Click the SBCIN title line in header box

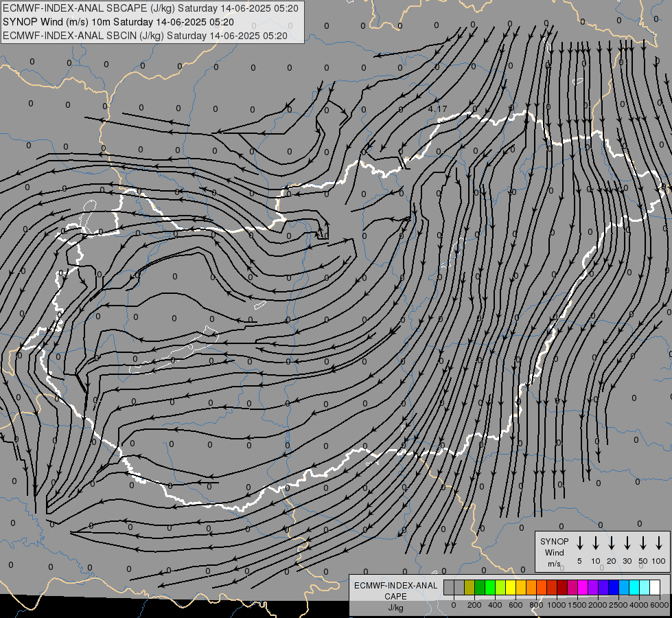pyautogui.click(x=145, y=36)
